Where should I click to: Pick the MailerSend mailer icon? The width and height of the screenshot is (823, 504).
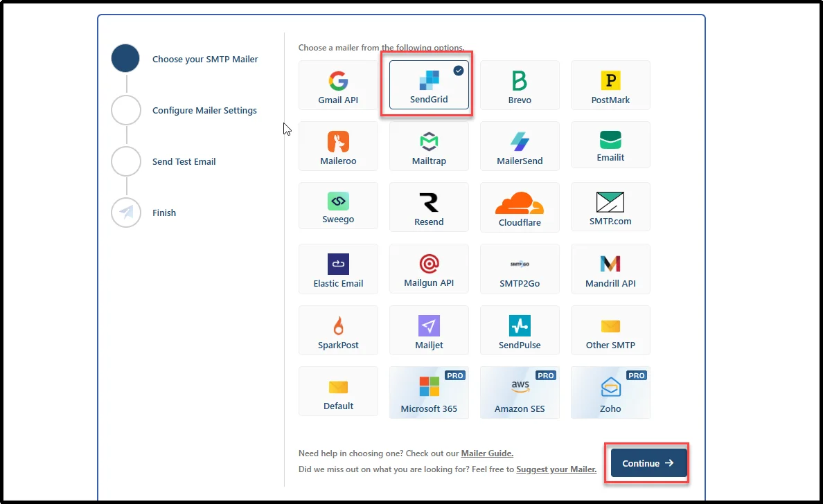tap(520, 142)
